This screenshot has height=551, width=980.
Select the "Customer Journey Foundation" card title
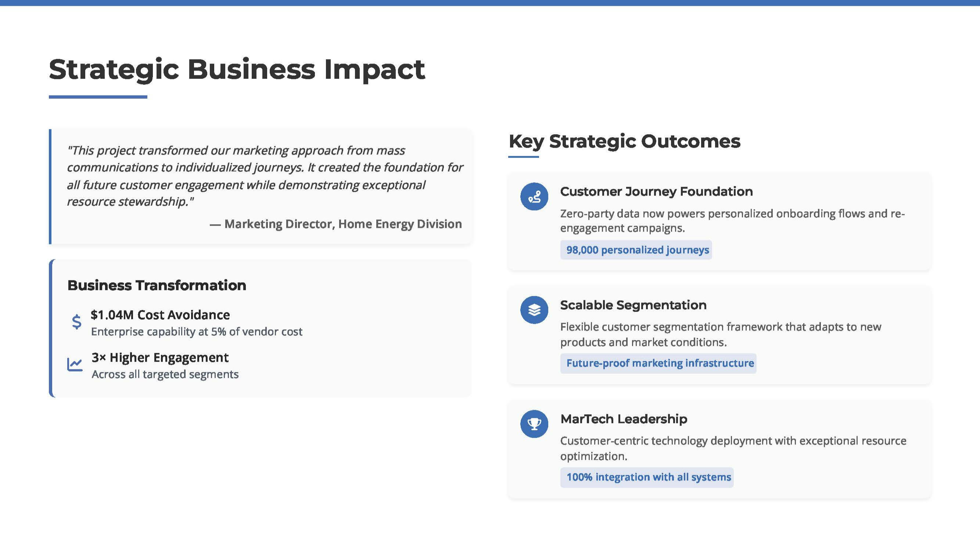(x=656, y=192)
